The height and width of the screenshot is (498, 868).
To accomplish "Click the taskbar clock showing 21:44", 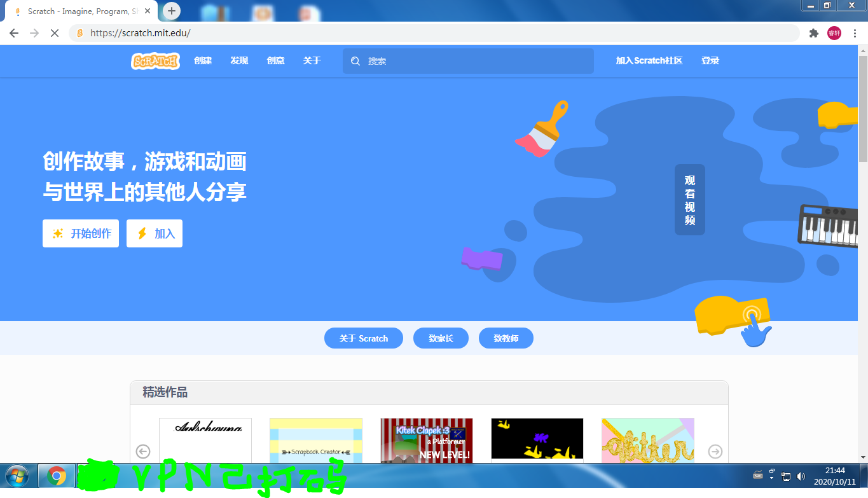I will coord(835,476).
